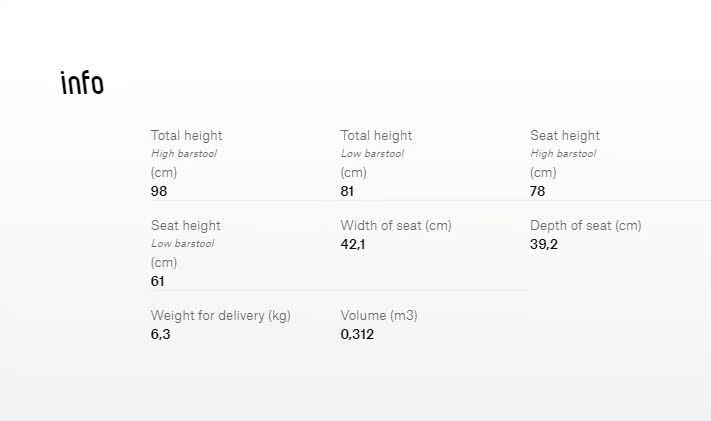The image size is (711, 421).
Task: Click the Depth of seat (cm) label
Action: click(x=585, y=225)
